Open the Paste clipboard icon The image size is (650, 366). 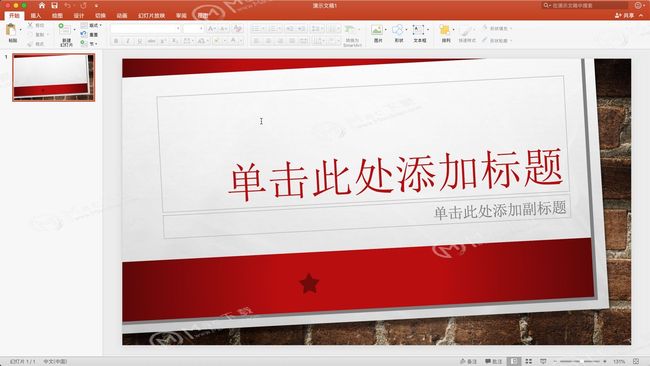[11, 30]
